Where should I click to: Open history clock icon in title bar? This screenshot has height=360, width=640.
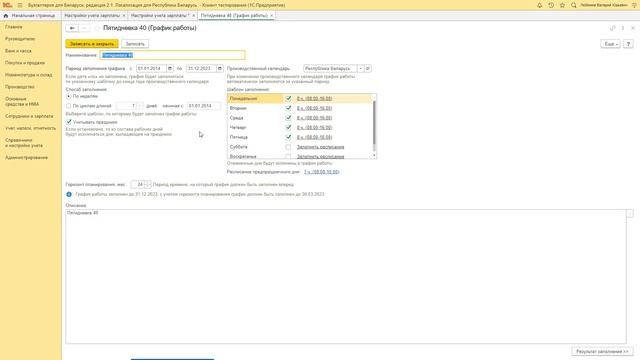tap(551, 5)
